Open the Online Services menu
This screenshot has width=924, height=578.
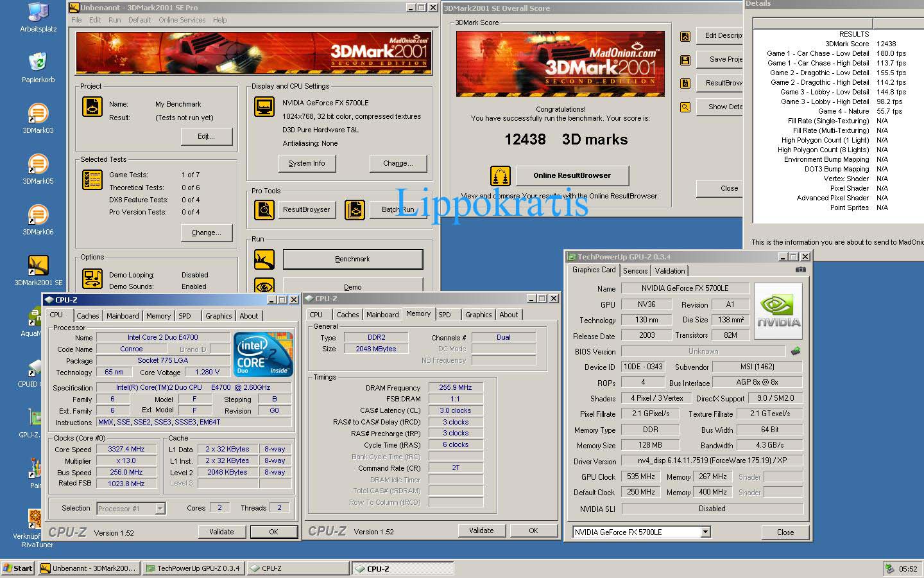(182, 20)
